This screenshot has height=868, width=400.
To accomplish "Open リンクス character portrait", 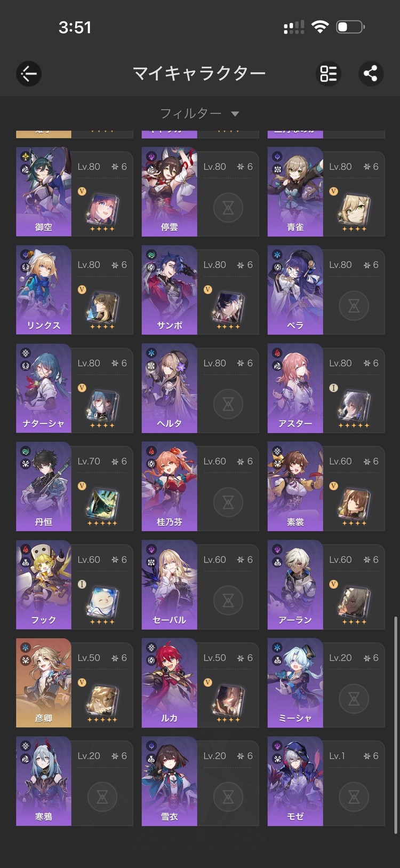I will 44,290.
